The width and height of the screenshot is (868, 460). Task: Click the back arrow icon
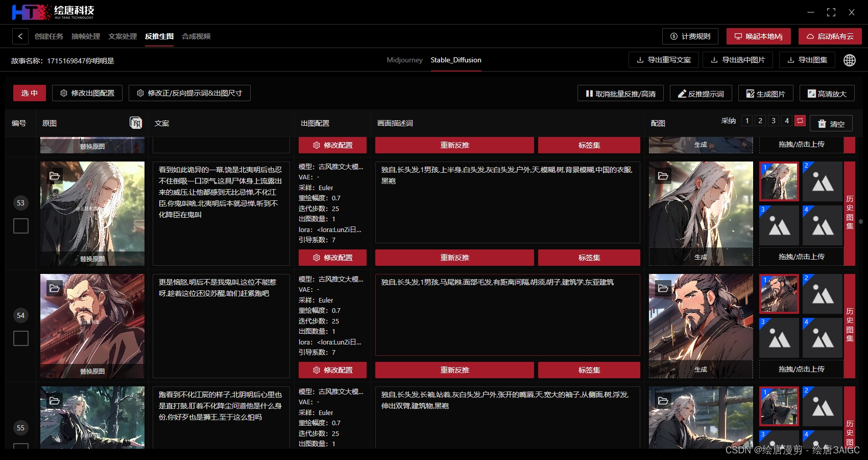(20, 36)
